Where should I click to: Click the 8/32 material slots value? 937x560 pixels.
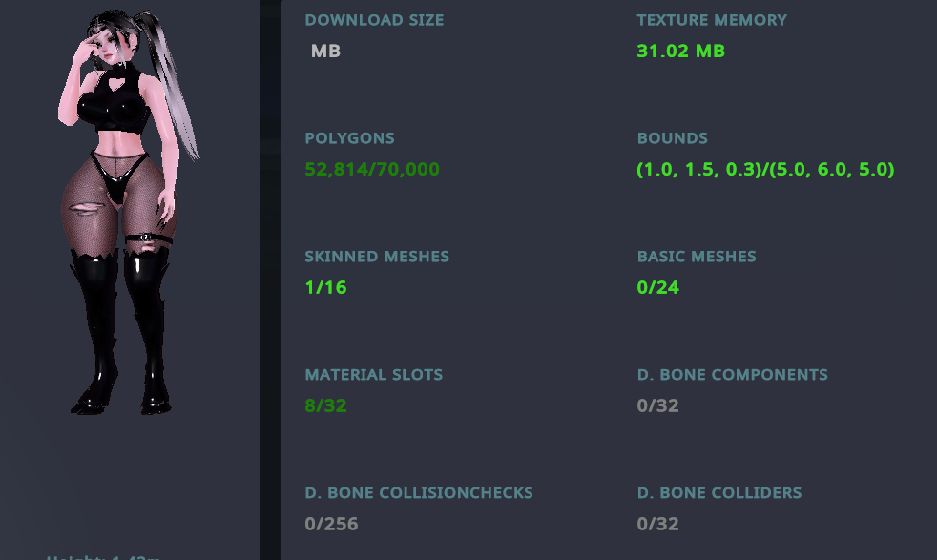coord(325,405)
